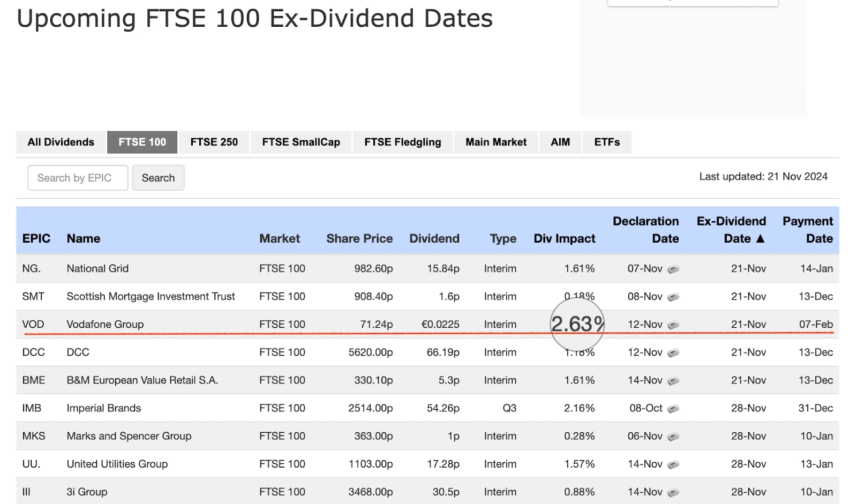
Task: Open Scottish Mortgage 08-Nov declaration icon
Action: (673, 297)
